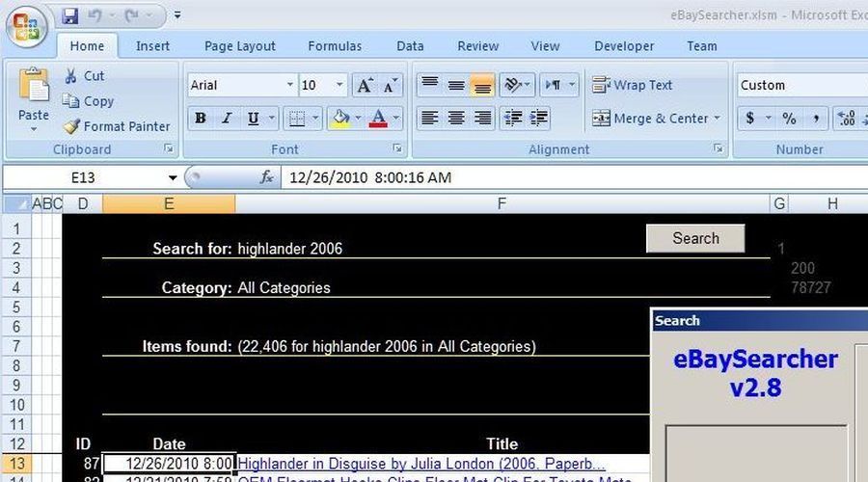868x482 pixels.
Task: Apply the yellow Fill Color swatch
Action: tap(339, 119)
